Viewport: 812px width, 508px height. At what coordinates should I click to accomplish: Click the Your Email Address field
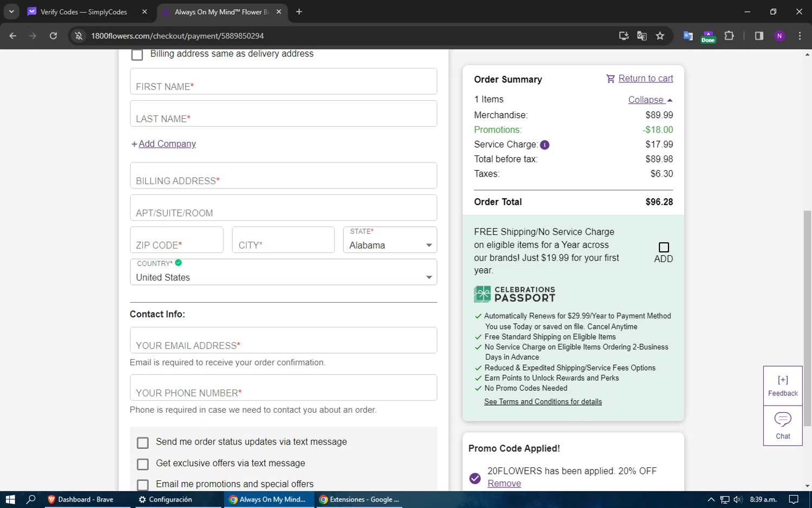point(283,341)
